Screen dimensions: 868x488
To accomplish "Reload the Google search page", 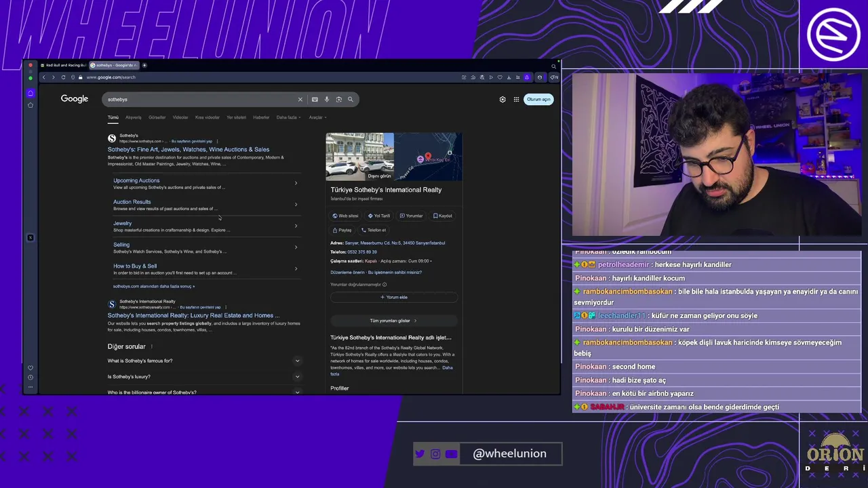I will [x=63, y=77].
